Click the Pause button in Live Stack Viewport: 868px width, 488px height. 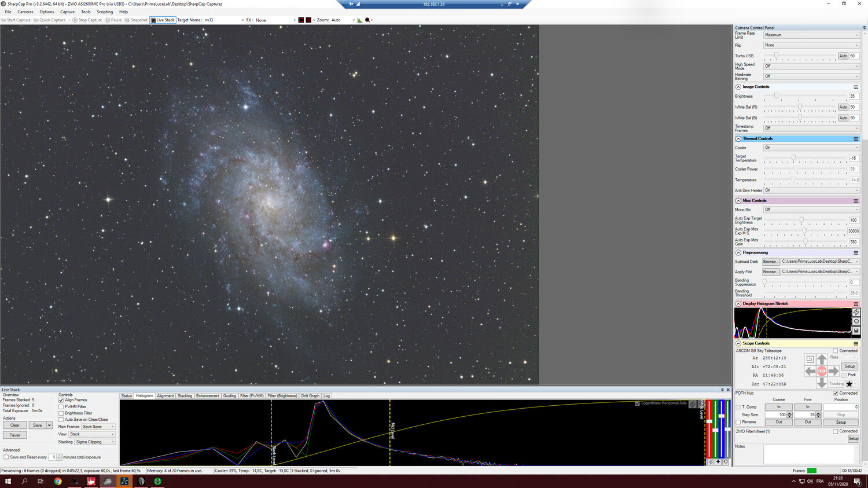coord(15,435)
